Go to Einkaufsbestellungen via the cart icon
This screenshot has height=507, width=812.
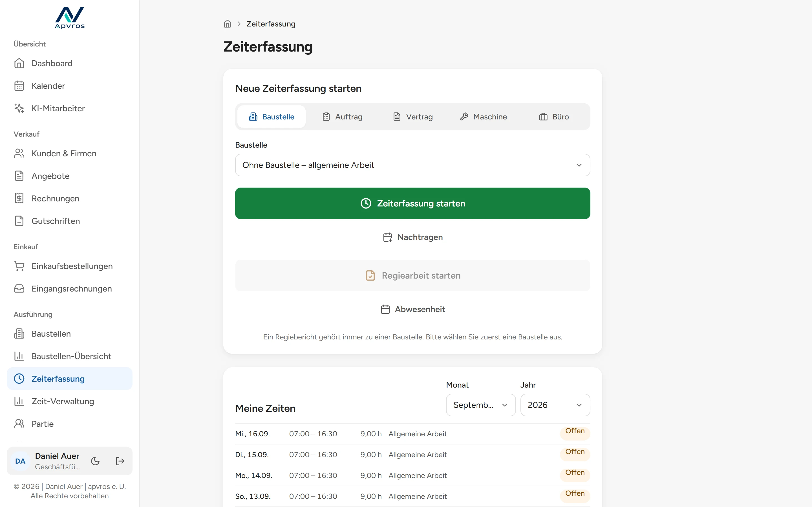19,266
